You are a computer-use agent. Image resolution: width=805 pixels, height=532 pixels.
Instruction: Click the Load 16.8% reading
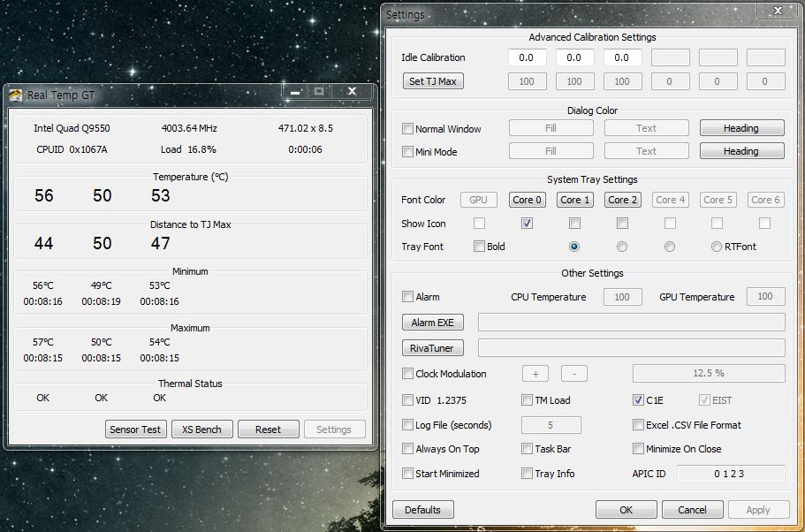click(x=188, y=149)
